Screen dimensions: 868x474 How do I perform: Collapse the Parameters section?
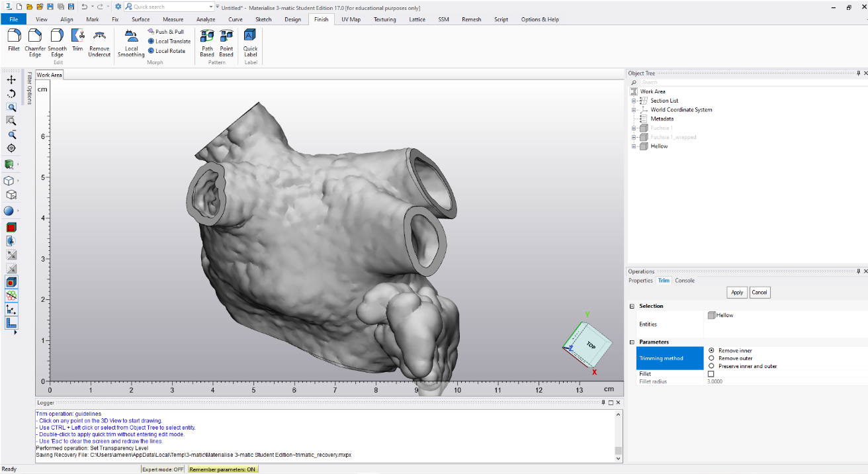(x=632, y=342)
